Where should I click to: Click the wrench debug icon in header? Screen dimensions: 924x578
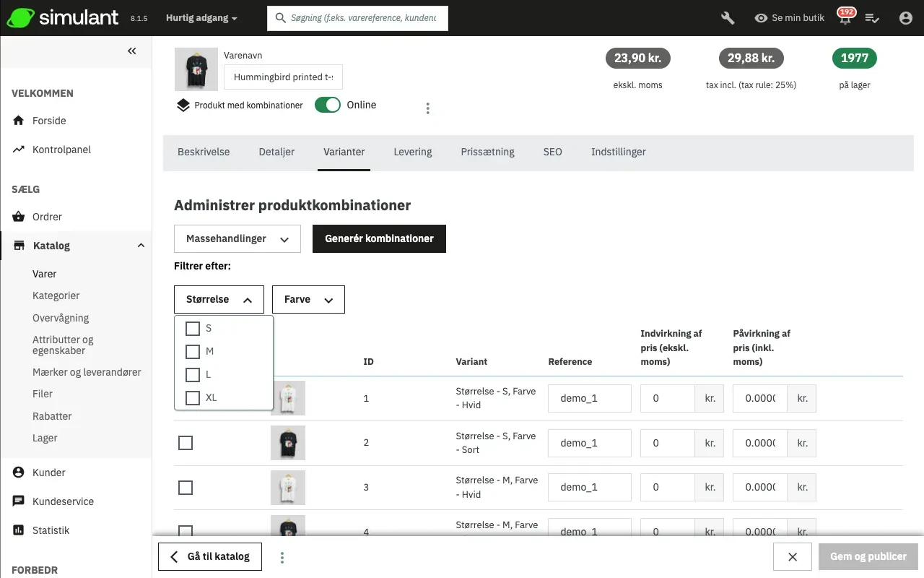(x=728, y=18)
